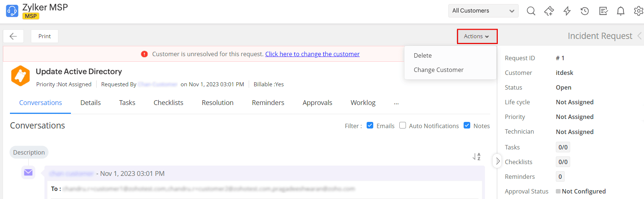This screenshot has width=644, height=199.
Task: Click the conversation sort order icon
Action: click(476, 157)
